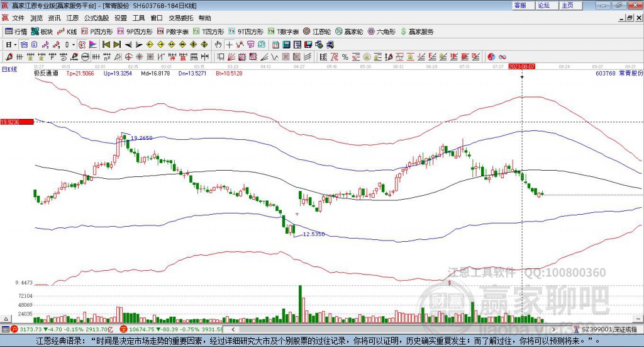Image resolution: width=644 pixels, height=347 pixels.
Task: Toggle the crosshair cursor tool
Action: click(229, 45)
